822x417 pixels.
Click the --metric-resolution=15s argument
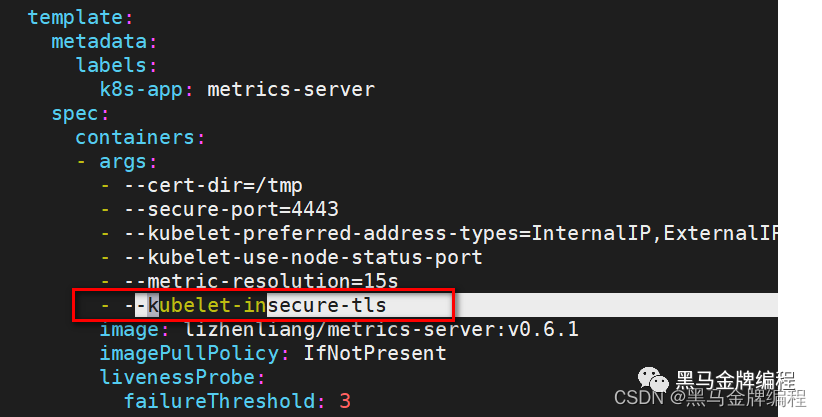point(261,282)
